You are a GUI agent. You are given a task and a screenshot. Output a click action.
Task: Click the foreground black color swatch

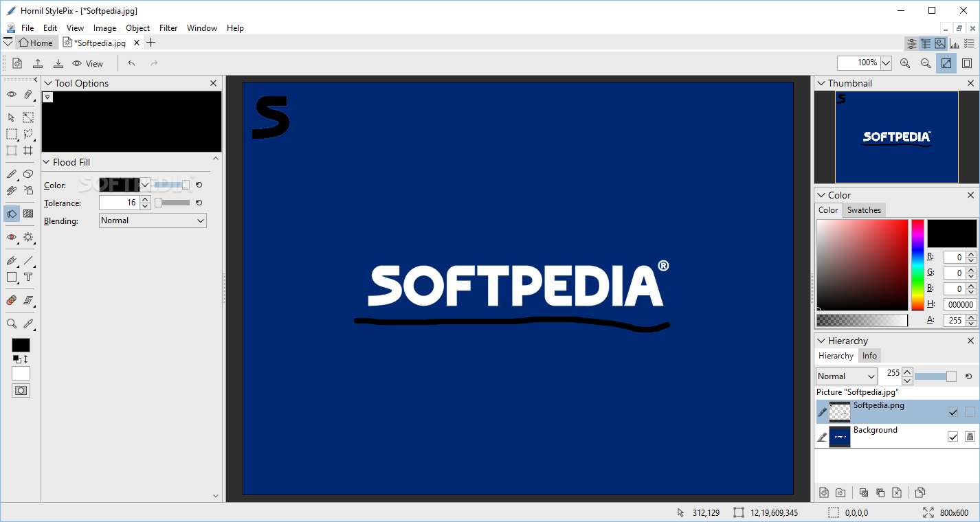point(21,345)
